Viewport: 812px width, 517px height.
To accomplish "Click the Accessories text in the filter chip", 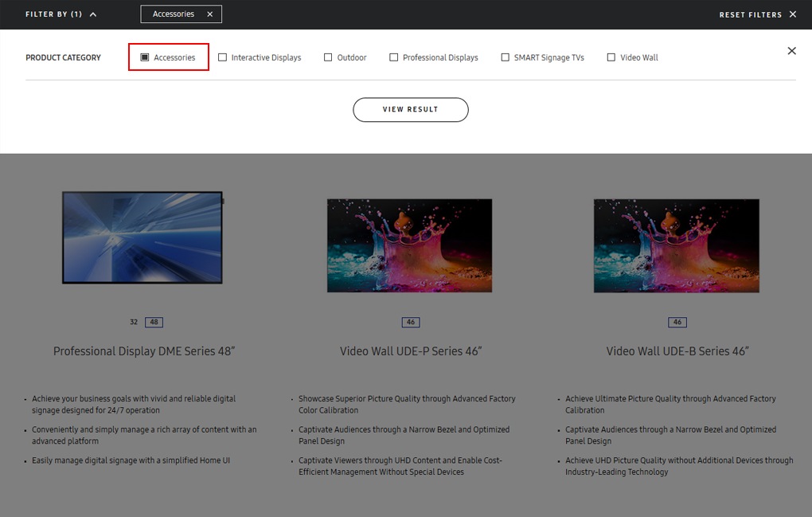I will (174, 14).
